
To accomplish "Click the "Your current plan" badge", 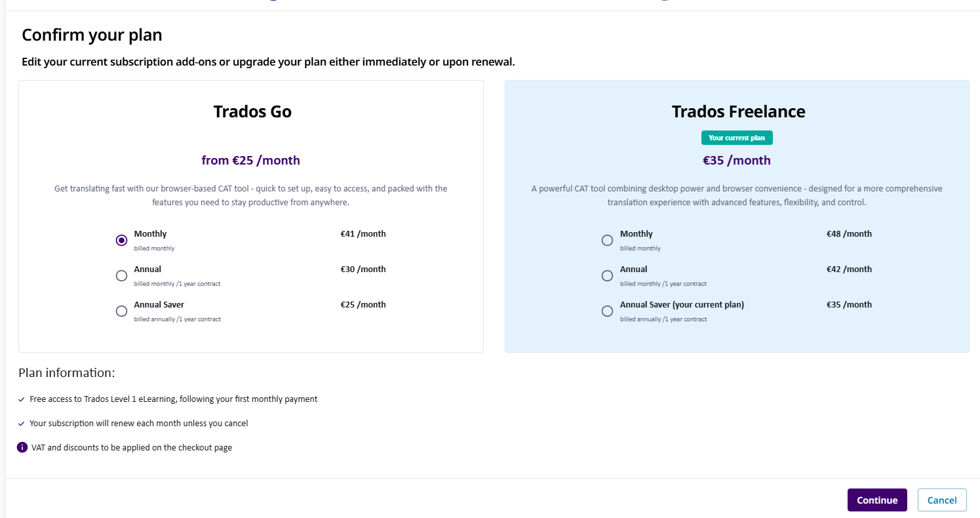I will click(737, 138).
